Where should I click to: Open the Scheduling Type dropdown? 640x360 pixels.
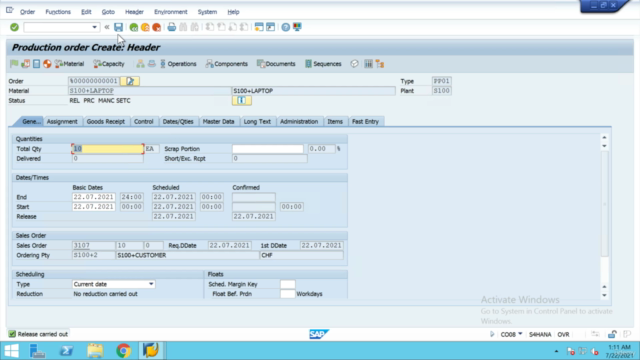coord(151,284)
